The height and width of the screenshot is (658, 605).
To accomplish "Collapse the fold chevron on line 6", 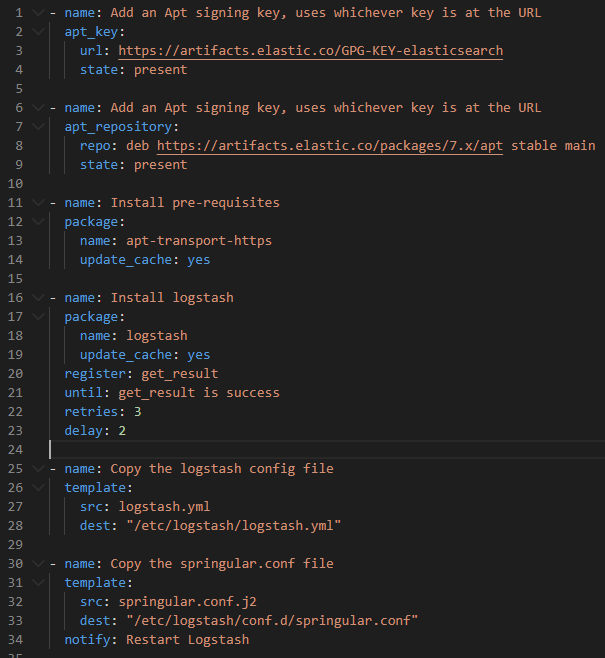I will pyautogui.click(x=38, y=108).
